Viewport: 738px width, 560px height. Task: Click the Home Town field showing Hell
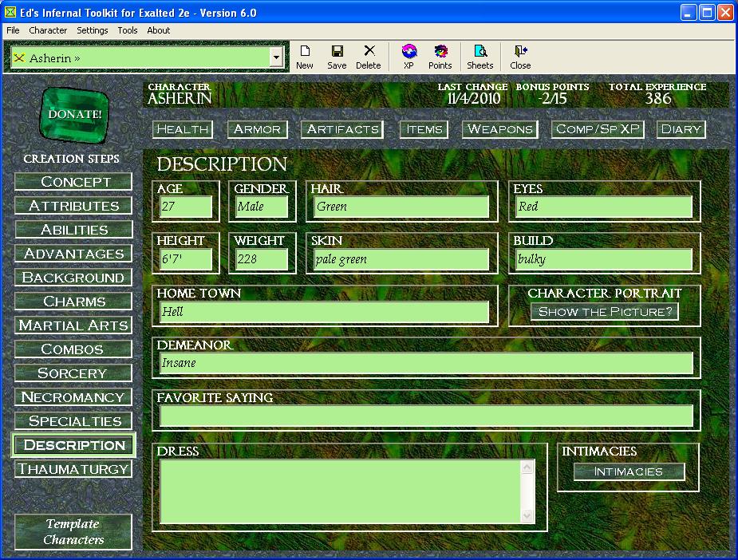click(325, 312)
